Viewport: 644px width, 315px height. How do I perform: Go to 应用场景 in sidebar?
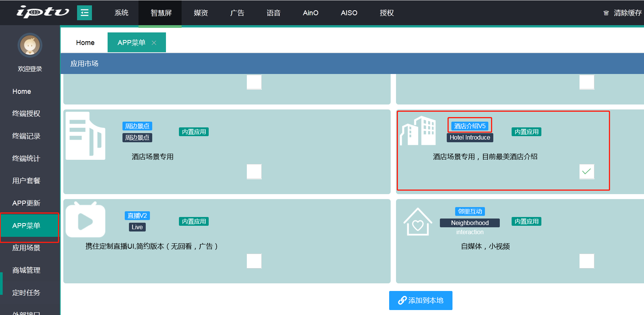26,248
